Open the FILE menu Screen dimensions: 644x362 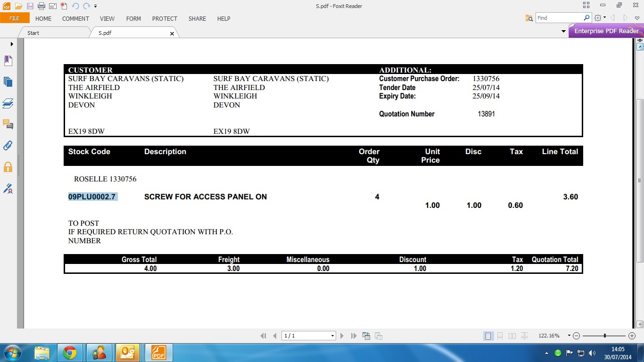coord(15,18)
